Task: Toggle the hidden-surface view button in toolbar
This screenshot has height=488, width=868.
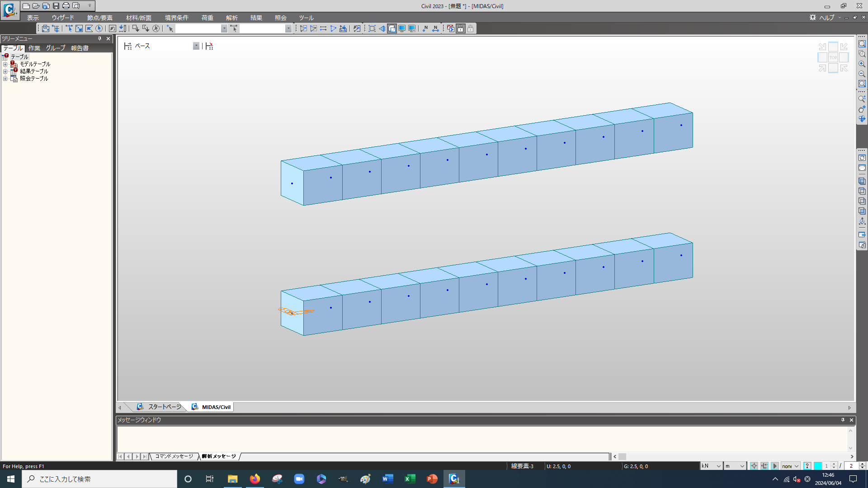Action: point(392,28)
